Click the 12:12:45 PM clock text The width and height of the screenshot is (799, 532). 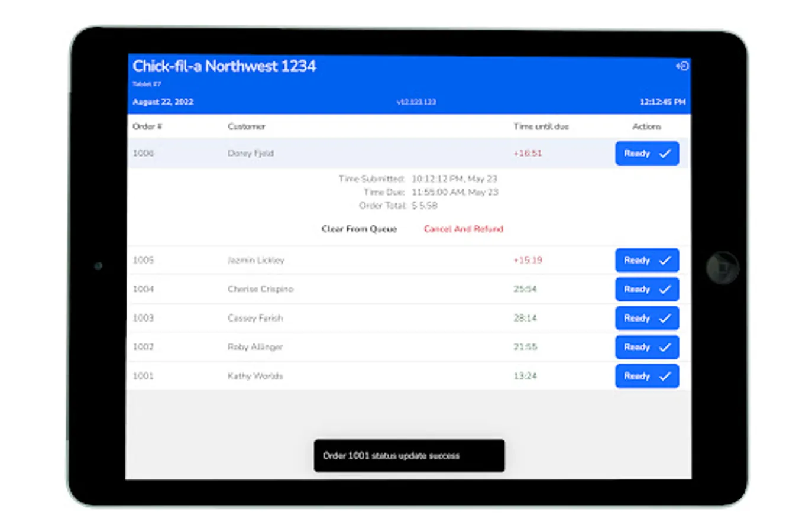click(x=662, y=102)
